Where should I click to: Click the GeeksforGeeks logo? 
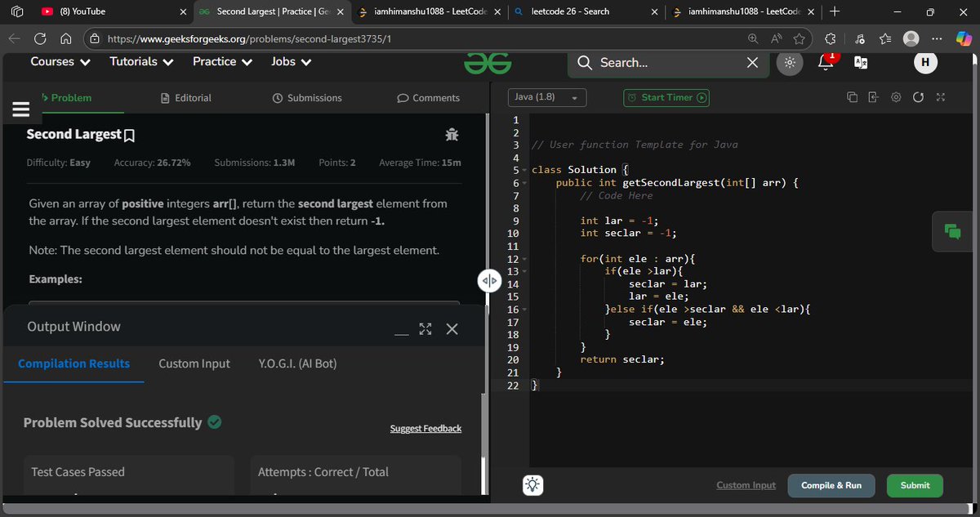(488, 64)
